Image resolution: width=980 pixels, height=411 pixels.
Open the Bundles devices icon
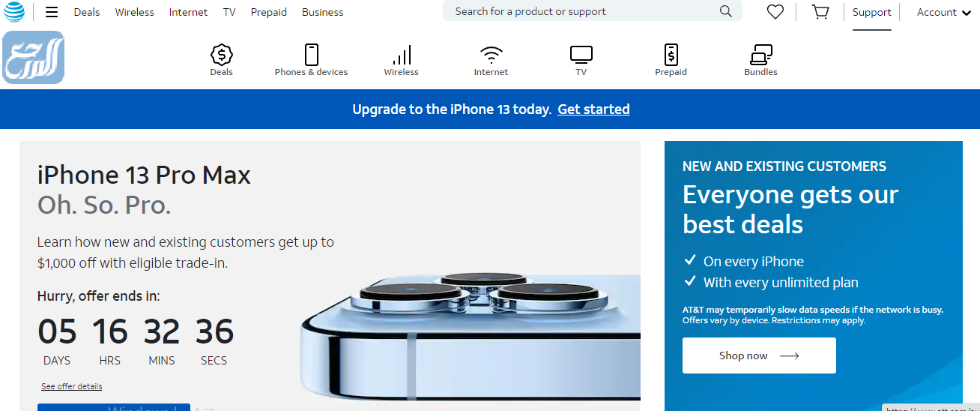[761, 55]
